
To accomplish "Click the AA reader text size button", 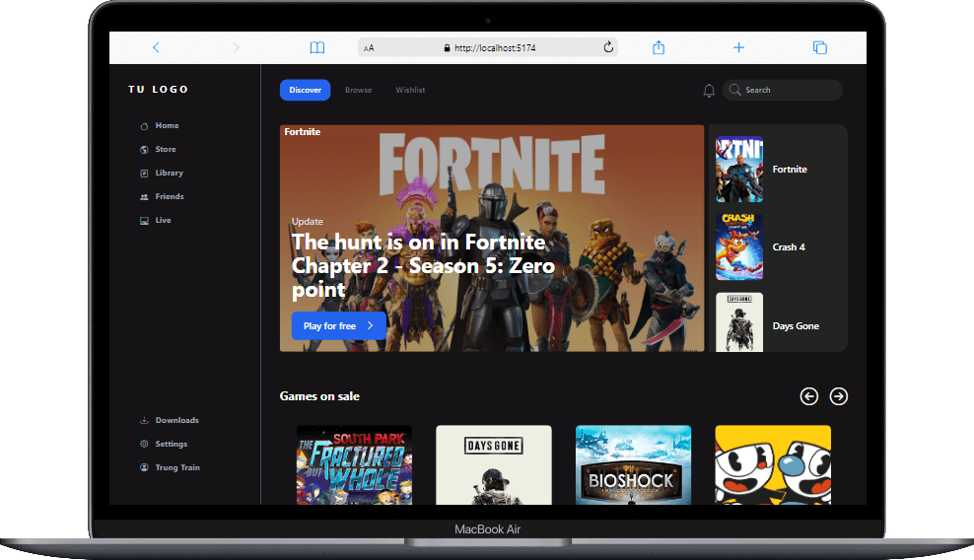I will [369, 48].
